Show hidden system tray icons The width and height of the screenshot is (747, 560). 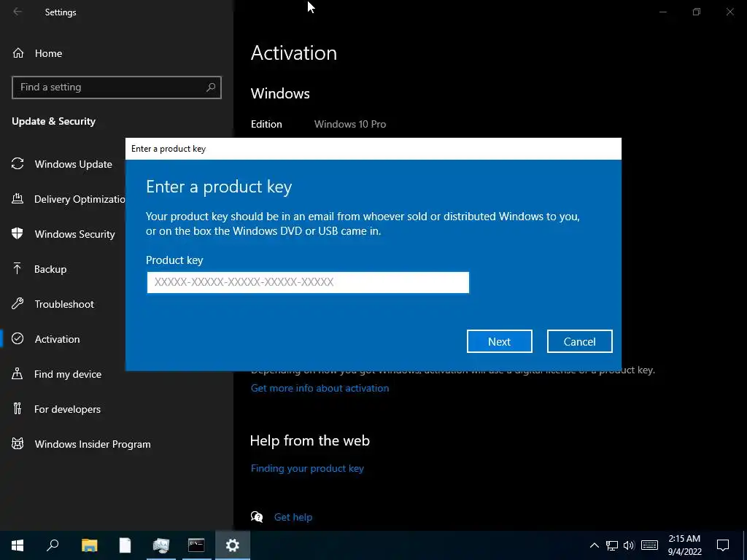coord(594,545)
